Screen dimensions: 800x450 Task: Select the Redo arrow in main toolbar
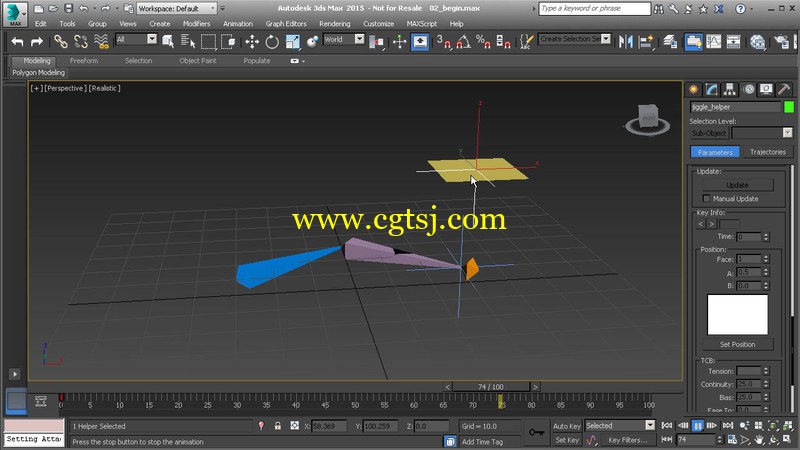pos(37,41)
